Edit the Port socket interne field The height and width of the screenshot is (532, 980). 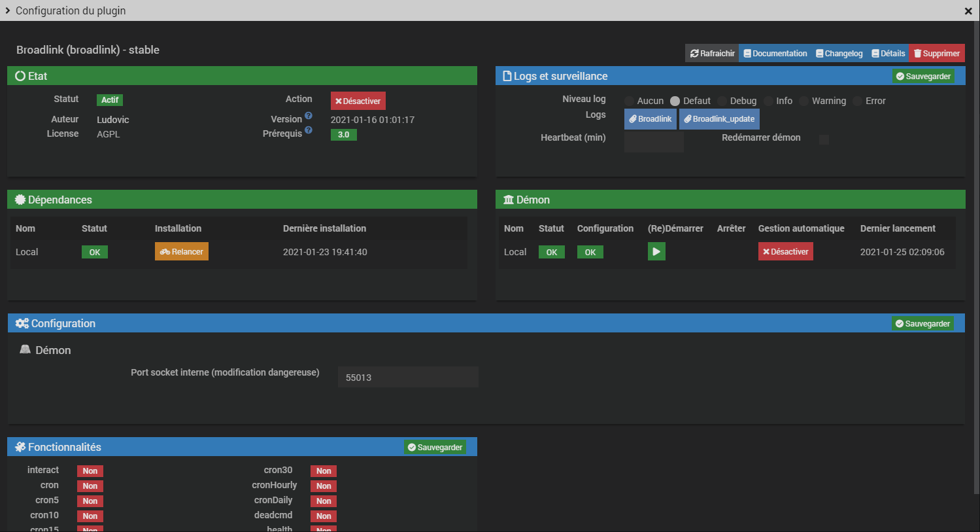[x=408, y=377]
